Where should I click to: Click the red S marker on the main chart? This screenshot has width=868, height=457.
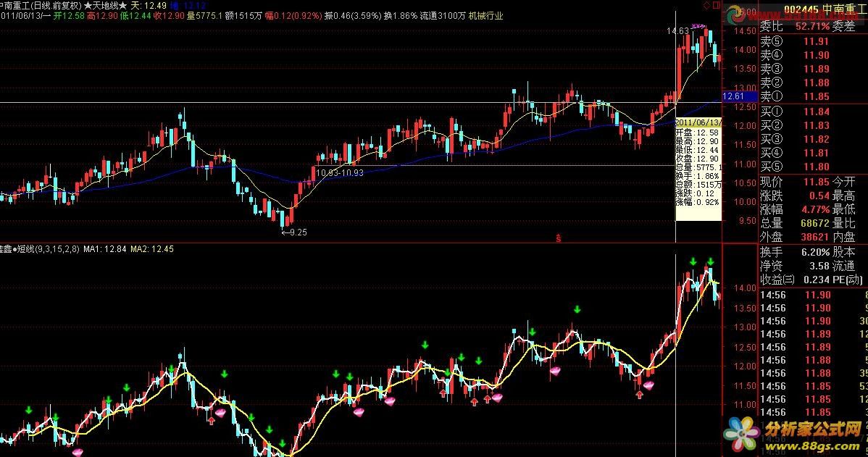click(x=559, y=238)
